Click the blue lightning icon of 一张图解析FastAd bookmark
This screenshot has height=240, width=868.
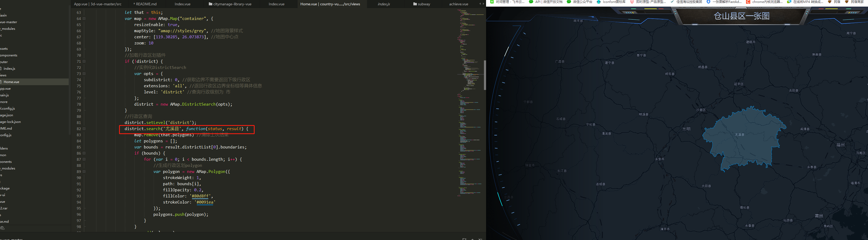click(708, 2)
